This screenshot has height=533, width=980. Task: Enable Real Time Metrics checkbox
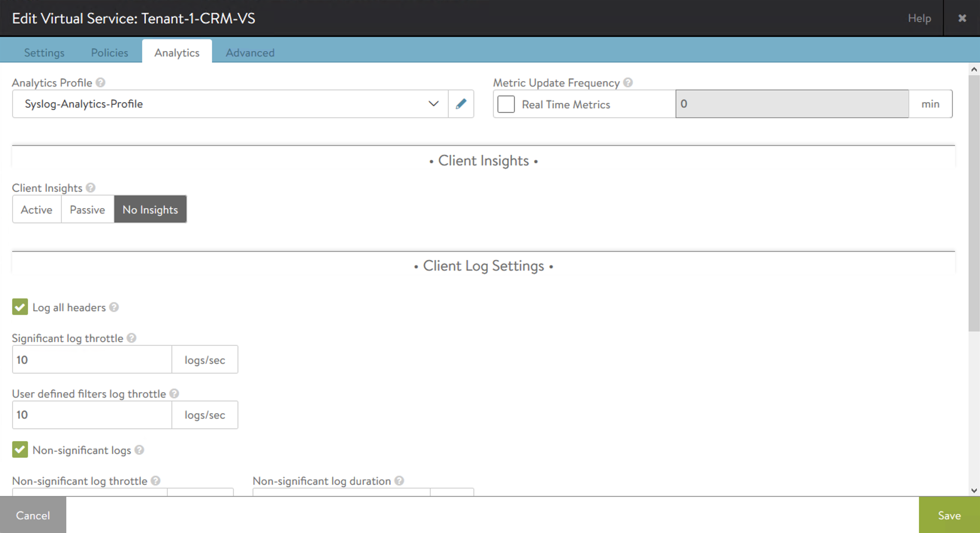click(506, 104)
